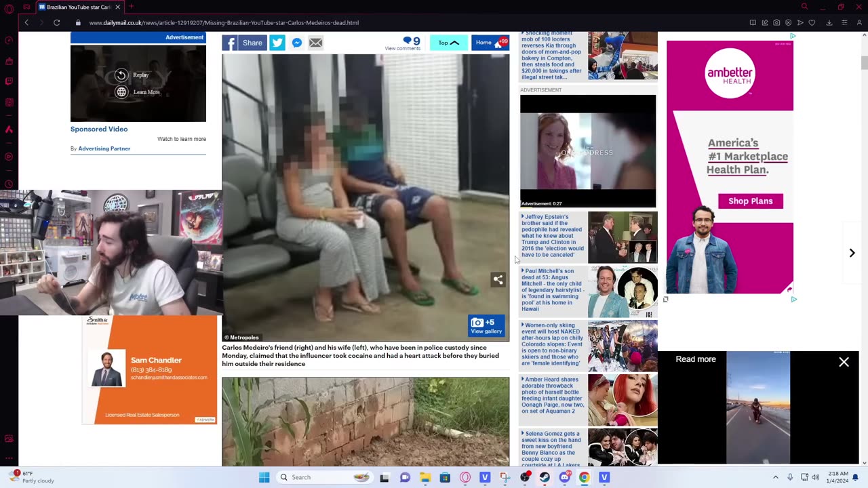Click the taskbar Search box
868x488 pixels.
(x=325, y=477)
